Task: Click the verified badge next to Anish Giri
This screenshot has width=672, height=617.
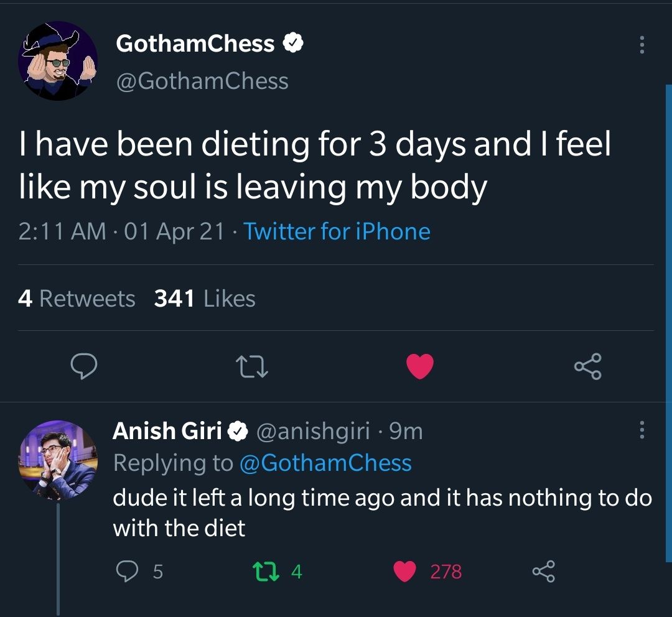Action: tap(237, 430)
